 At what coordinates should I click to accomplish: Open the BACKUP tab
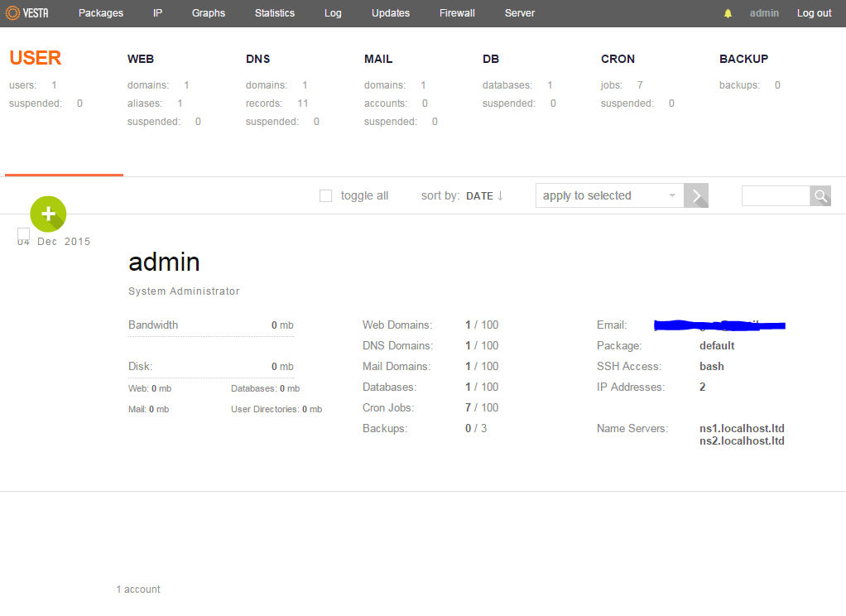tap(743, 59)
